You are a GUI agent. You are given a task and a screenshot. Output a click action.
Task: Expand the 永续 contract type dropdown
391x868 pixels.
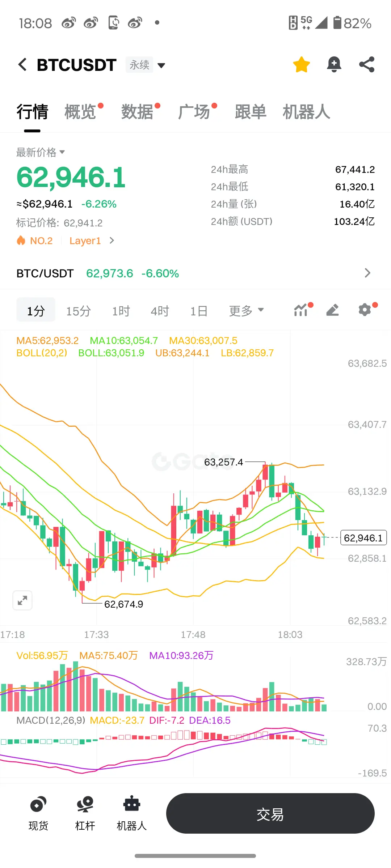click(146, 65)
